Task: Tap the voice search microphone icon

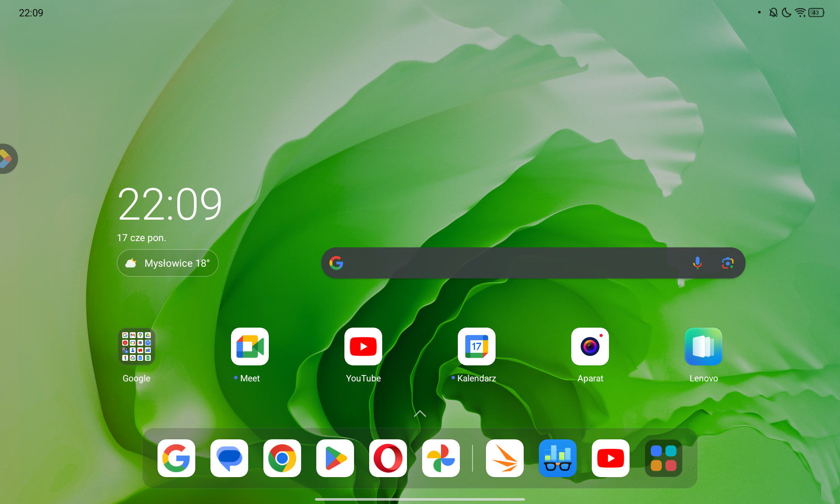Action: click(697, 263)
